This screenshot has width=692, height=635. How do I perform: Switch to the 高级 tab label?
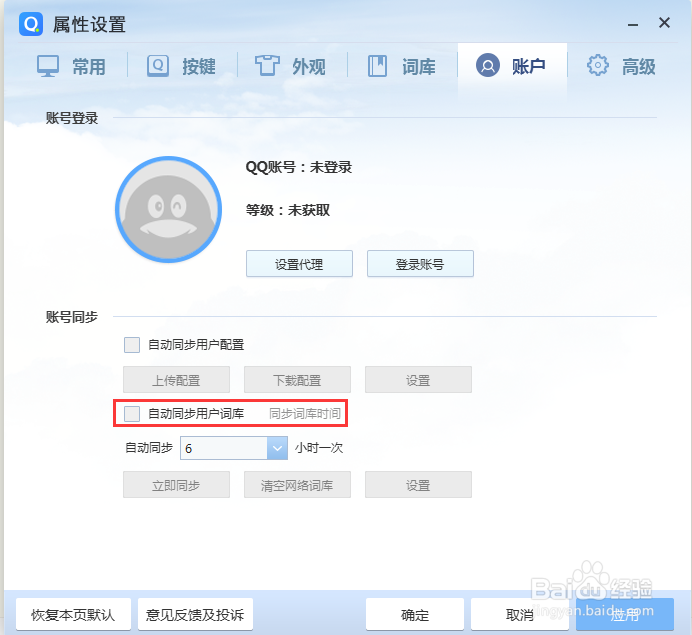[x=639, y=67]
